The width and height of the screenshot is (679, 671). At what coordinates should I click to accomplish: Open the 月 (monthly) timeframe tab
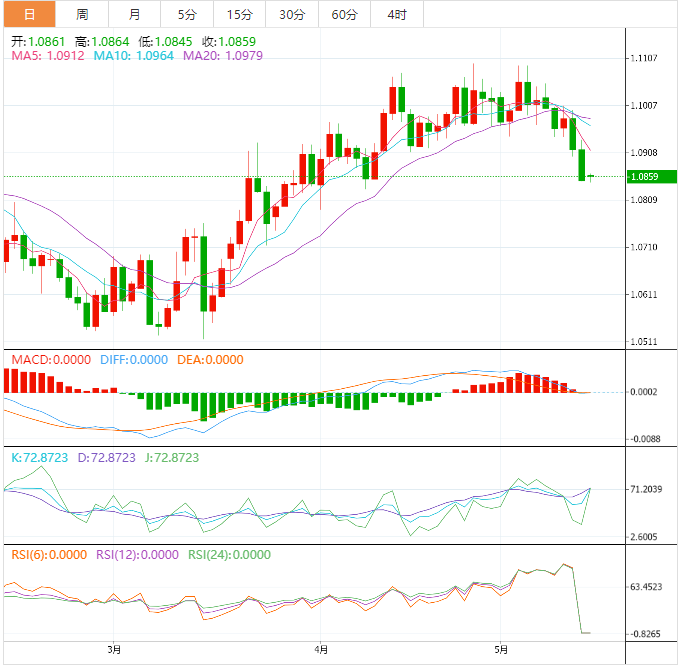coord(135,14)
